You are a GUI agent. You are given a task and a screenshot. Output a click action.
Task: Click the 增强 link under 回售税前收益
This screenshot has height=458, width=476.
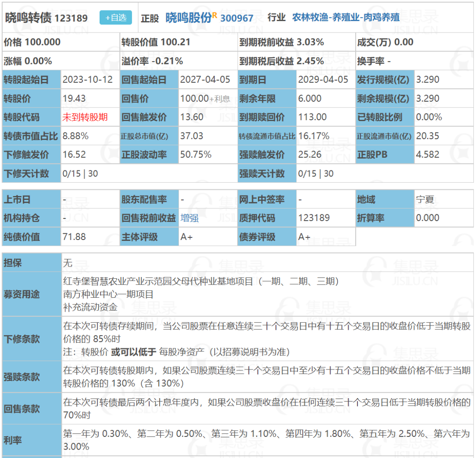pos(190,218)
